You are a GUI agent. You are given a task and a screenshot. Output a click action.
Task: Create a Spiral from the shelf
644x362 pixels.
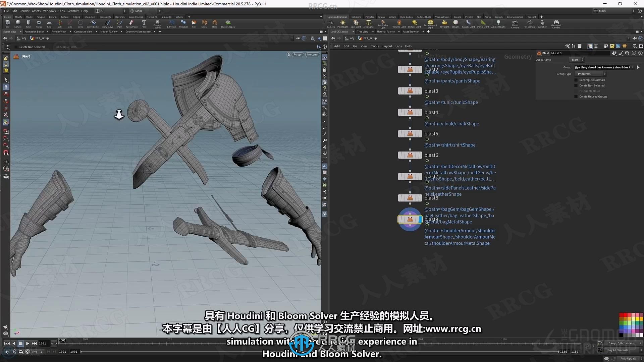tap(204, 24)
